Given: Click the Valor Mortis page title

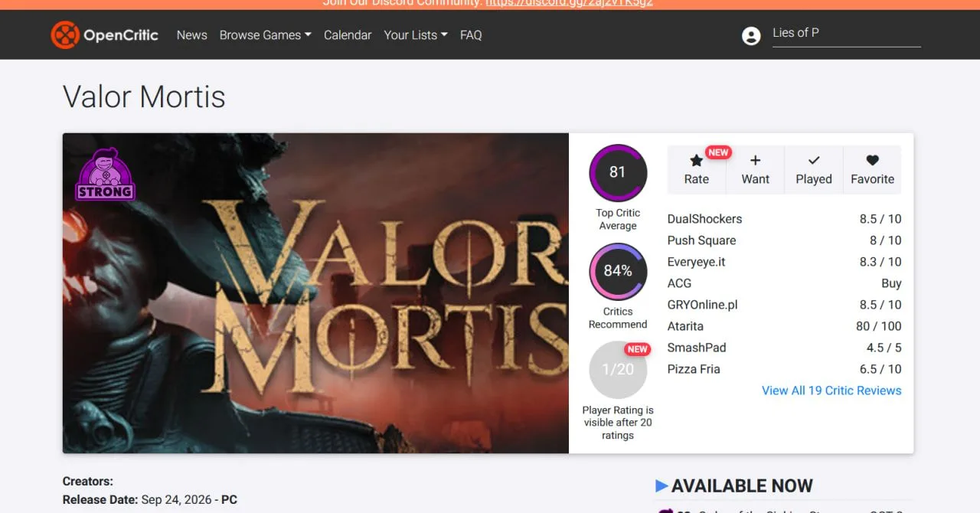Looking at the screenshot, I should (x=144, y=97).
